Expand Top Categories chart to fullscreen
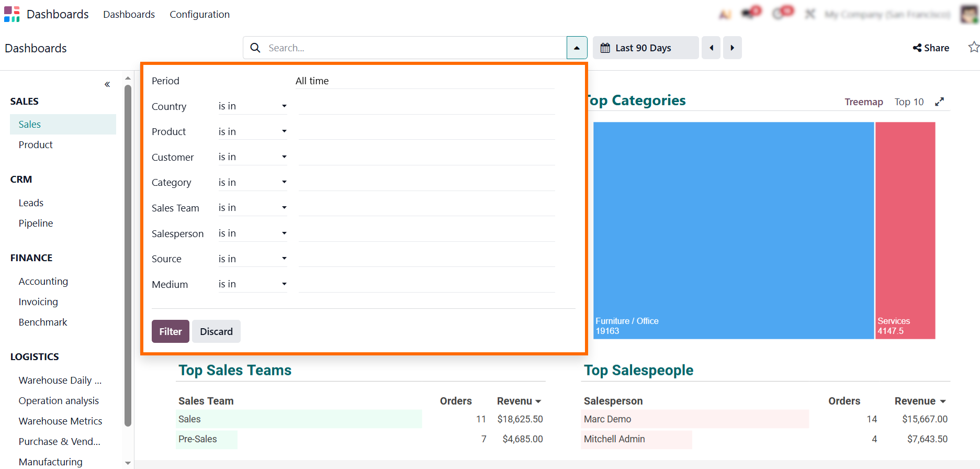 [940, 102]
